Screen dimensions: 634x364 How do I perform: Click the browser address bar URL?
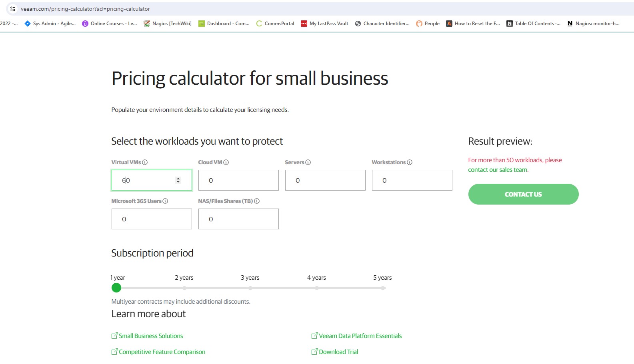tap(85, 9)
